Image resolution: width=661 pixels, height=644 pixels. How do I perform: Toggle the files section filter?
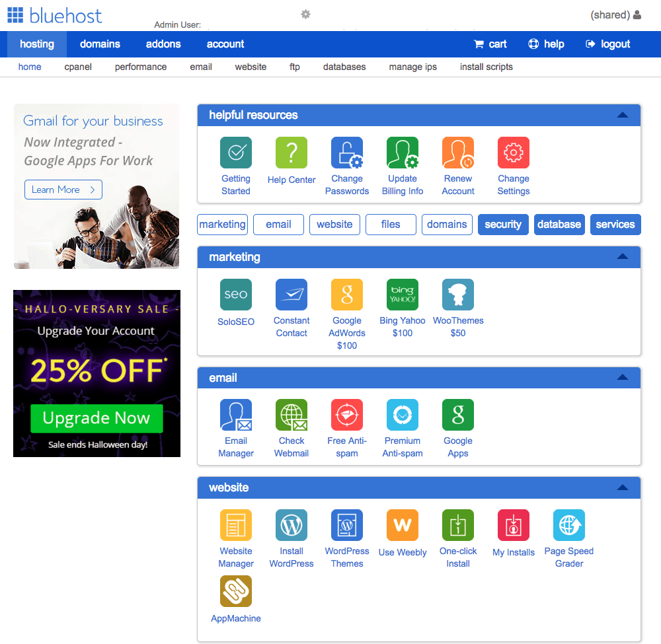coord(391,225)
